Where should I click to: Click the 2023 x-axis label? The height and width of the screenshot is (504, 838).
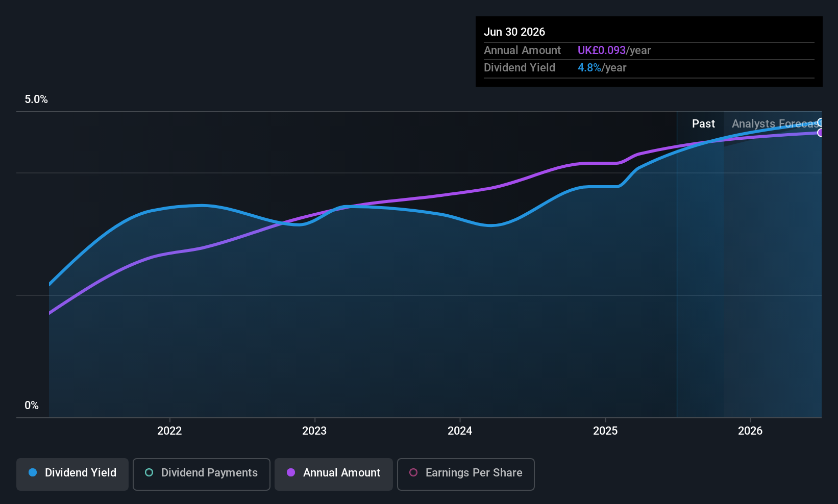(x=314, y=431)
